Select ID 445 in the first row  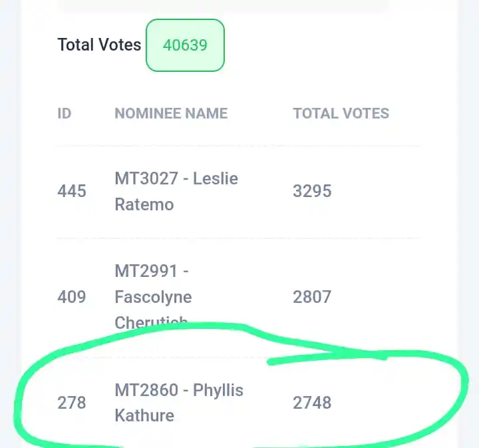coord(72,191)
